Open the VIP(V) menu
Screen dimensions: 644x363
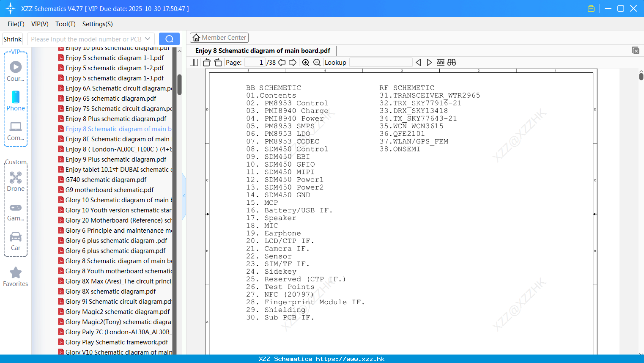point(40,24)
